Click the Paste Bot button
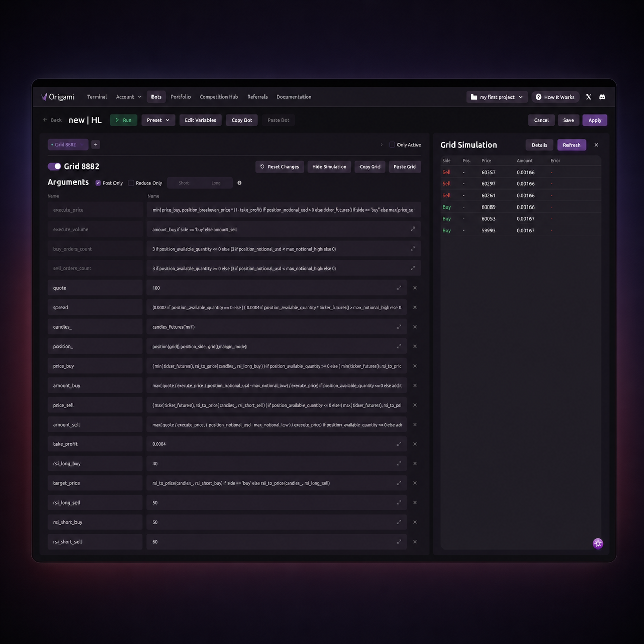 click(278, 120)
